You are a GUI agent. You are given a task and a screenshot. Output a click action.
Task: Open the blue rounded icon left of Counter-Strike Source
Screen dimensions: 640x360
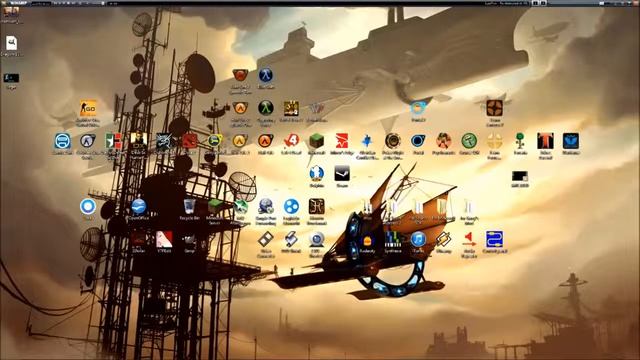(62, 141)
